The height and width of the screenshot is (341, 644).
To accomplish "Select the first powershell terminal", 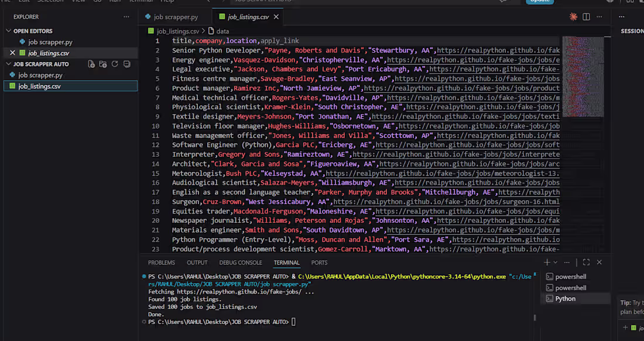I will 570,277.
